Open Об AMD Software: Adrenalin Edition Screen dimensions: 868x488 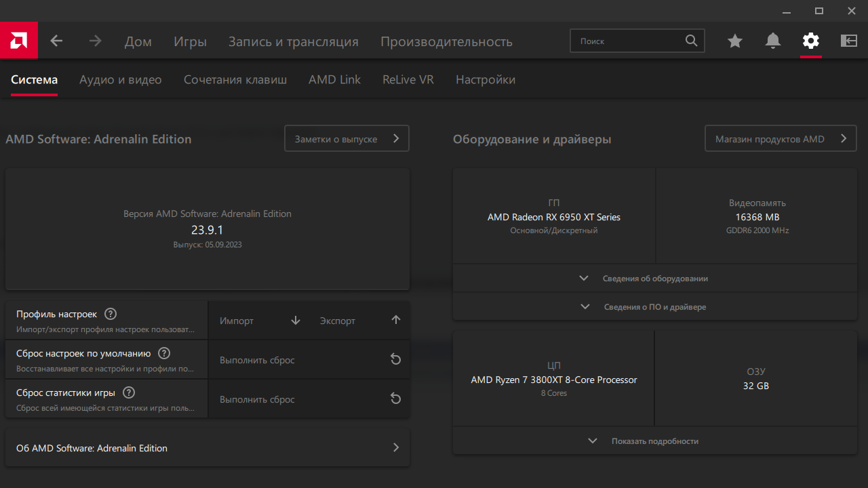tap(208, 447)
